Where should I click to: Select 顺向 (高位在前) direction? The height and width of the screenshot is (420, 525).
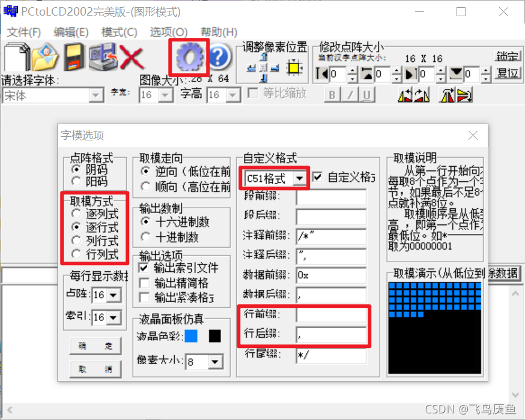tap(145, 187)
